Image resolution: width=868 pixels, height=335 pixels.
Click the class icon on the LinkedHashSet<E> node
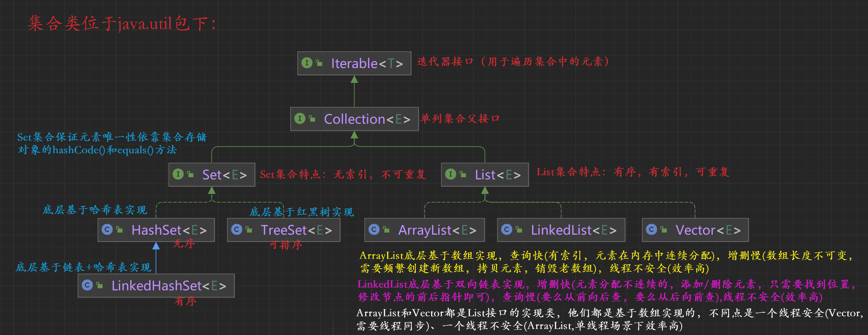click(x=87, y=285)
